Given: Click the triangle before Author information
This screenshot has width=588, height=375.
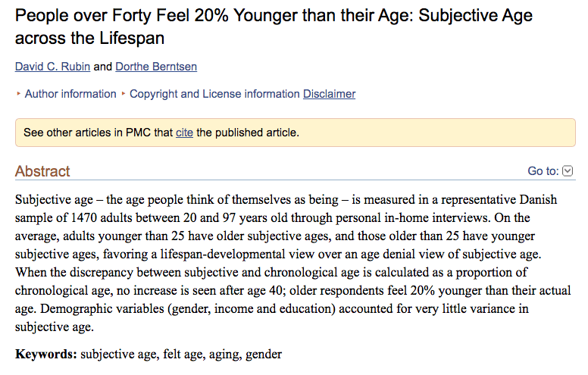Looking at the screenshot, I should click(18, 94).
